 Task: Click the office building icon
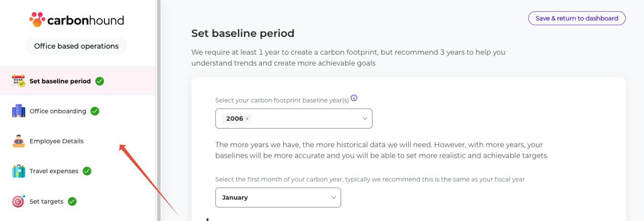[19, 111]
